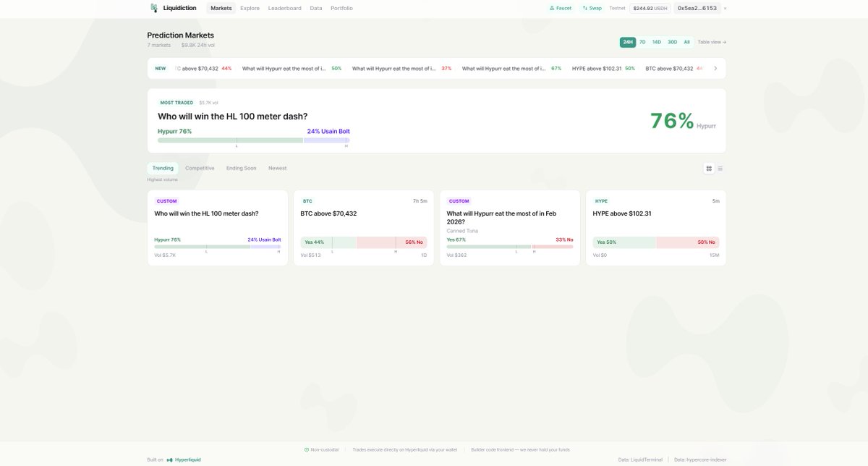Select the 24H time range
The width and height of the screenshot is (868, 466).
pos(628,42)
